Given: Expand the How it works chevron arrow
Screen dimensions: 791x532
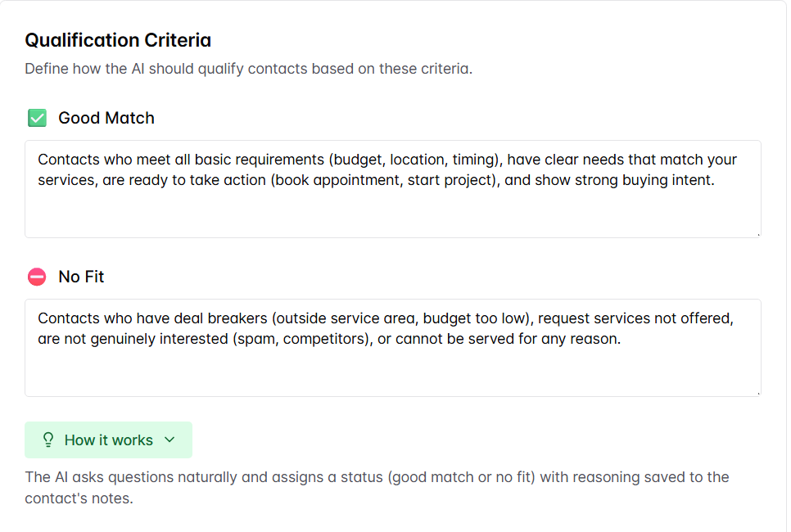Looking at the screenshot, I should point(169,440).
